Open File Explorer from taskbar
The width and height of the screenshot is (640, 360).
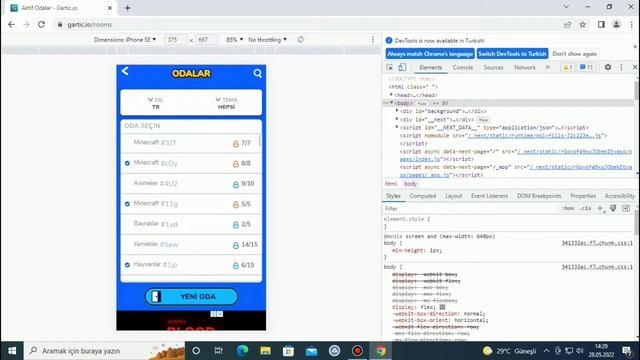click(265, 351)
